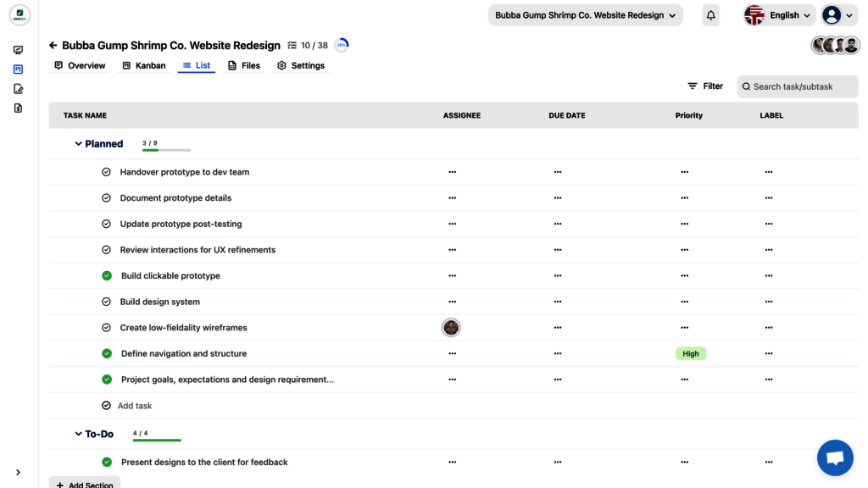Click the Search task/subtask field
The image size is (868, 488).
[x=797, y=86]
